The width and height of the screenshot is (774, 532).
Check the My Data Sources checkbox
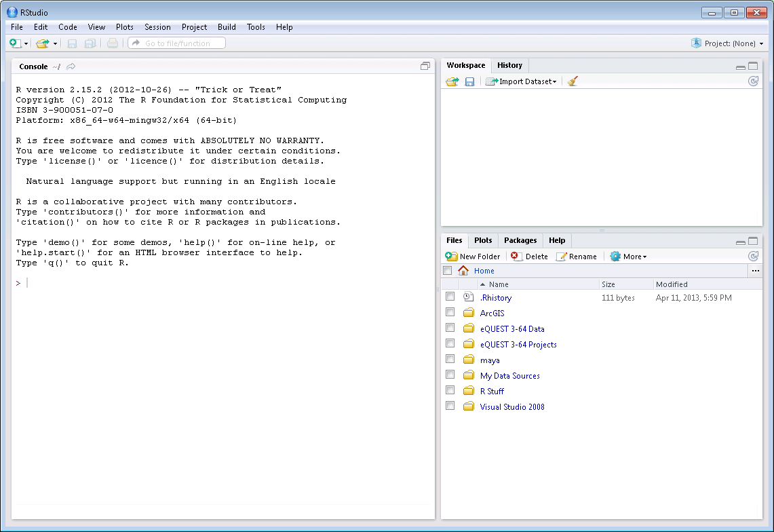[x=450, y=375]
